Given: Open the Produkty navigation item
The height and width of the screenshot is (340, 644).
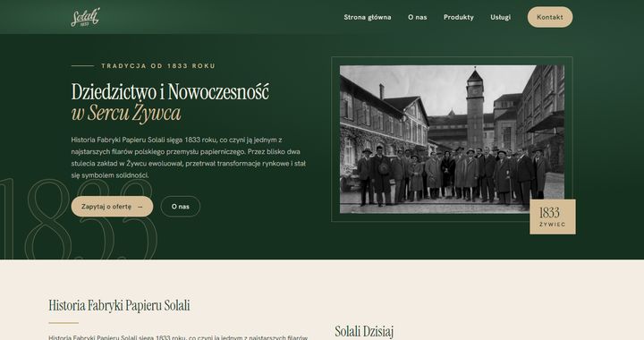Looking at the screenshot, I should click(x=458, y=17).
